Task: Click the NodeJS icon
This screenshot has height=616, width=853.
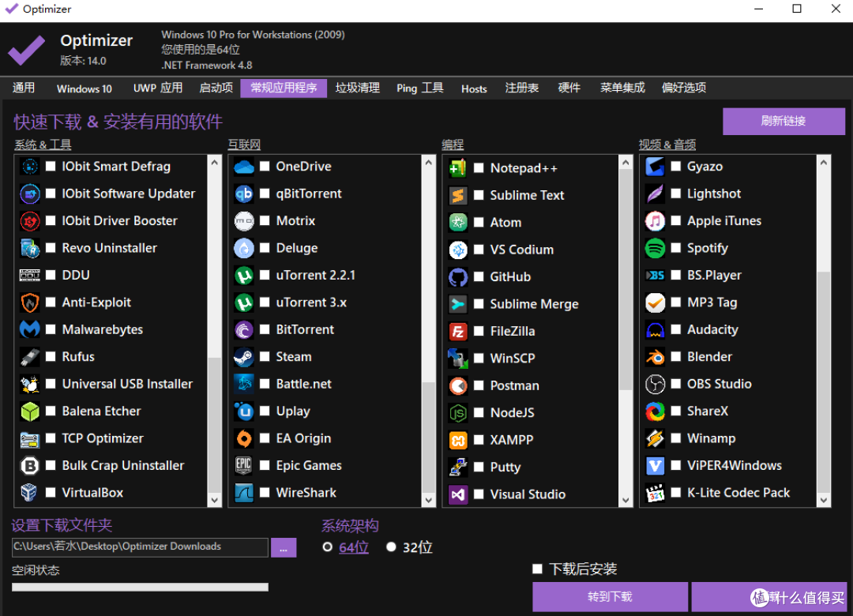Action: point(458,412)
